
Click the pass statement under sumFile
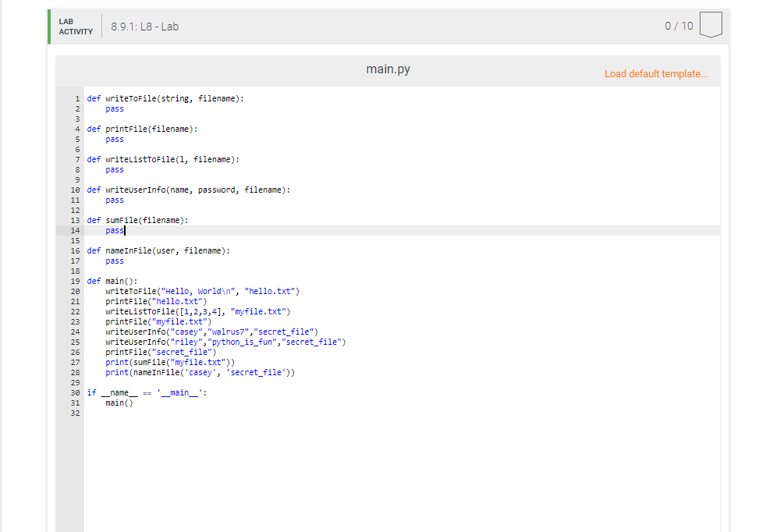[114, 230]
